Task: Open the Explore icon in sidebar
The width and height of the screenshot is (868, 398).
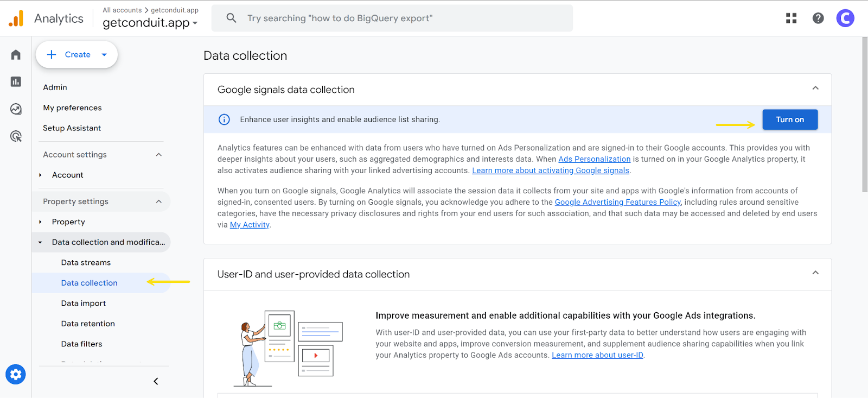Action: (x=16, y=109)
